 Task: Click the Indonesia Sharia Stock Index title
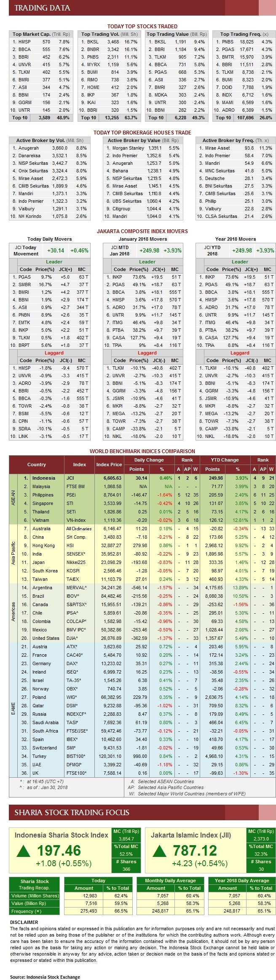(x=61, y=835)
